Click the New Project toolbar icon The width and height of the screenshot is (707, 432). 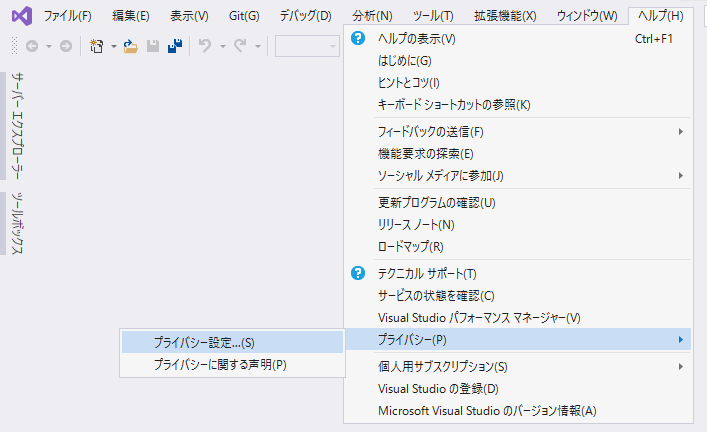coord(97,46)
